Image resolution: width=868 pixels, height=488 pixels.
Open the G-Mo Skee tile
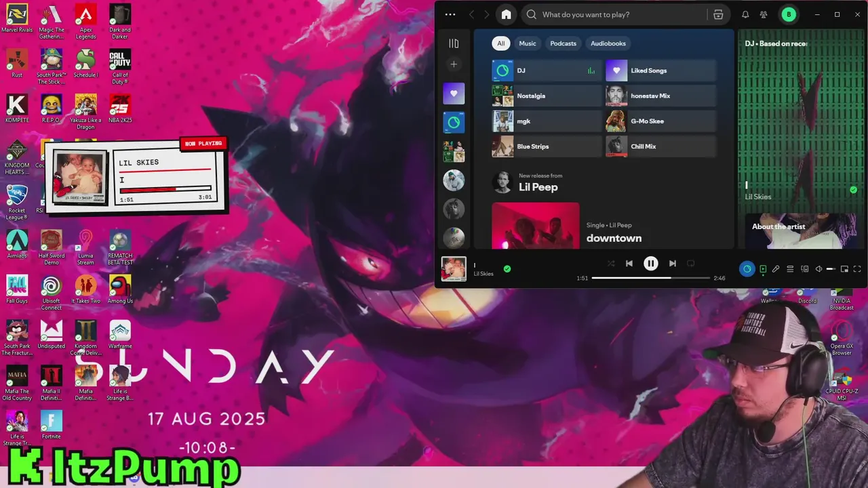[x=660, y=121]
